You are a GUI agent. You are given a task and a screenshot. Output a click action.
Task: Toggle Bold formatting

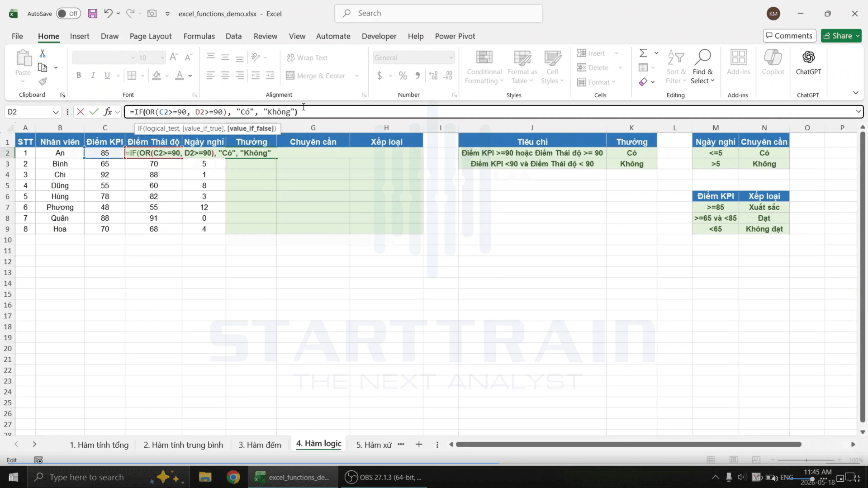click(79, 76)
